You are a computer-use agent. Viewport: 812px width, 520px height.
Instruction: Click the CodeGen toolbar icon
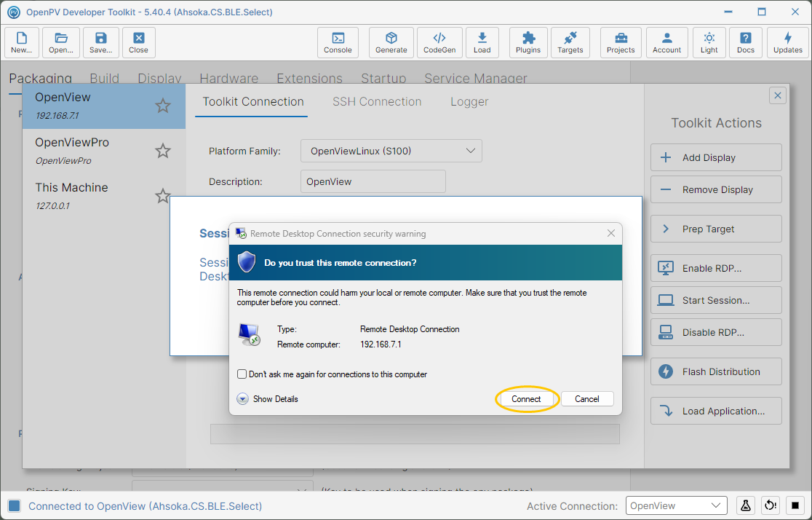pyautogui.click(x=439, y=42)
